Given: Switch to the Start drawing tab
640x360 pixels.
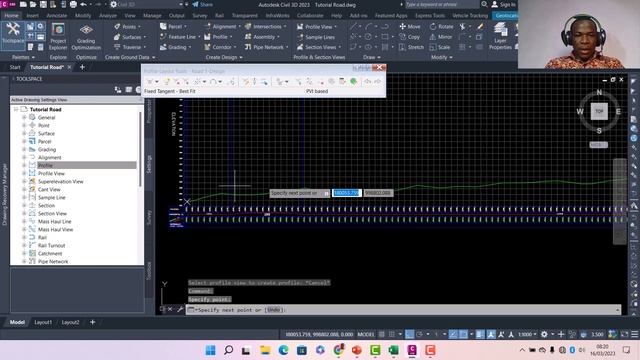Looking at the screenshot, I should (15, 67).
